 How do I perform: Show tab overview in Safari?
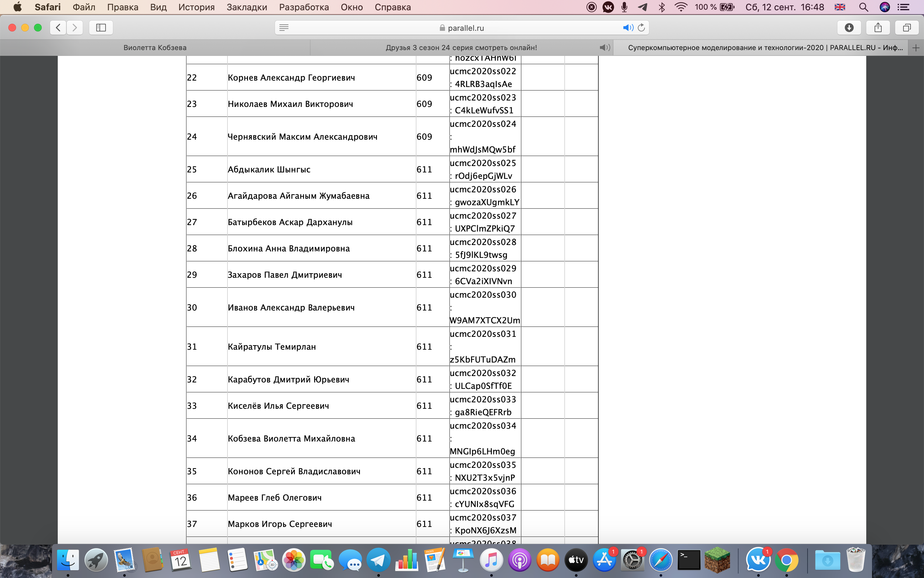pos(907,28)
